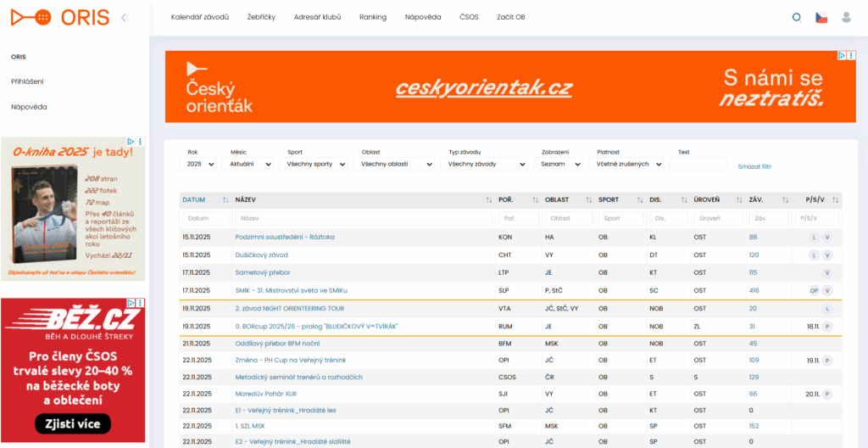Click the ORIS logo icon
868x448 pixels.
click(x=31, y=17)
